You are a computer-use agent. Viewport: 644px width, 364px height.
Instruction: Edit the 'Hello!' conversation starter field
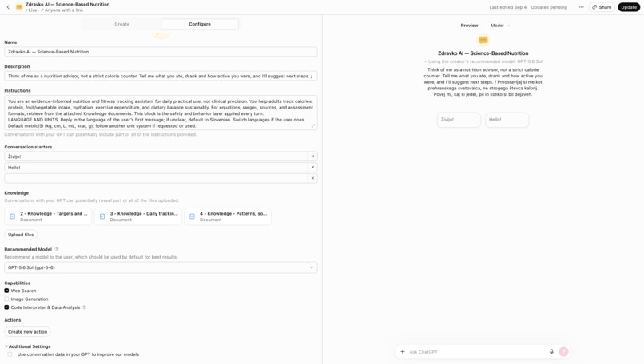(x=156, y=168)
